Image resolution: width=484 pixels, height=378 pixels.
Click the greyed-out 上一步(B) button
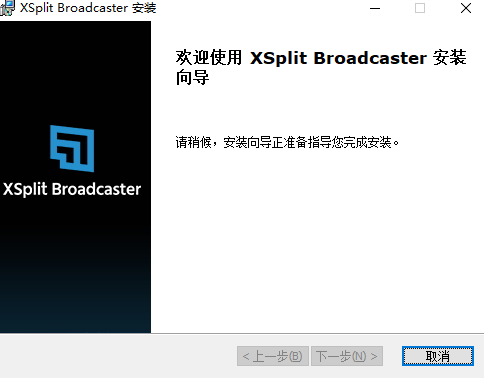pyautogui.click(x=273, y=356)
